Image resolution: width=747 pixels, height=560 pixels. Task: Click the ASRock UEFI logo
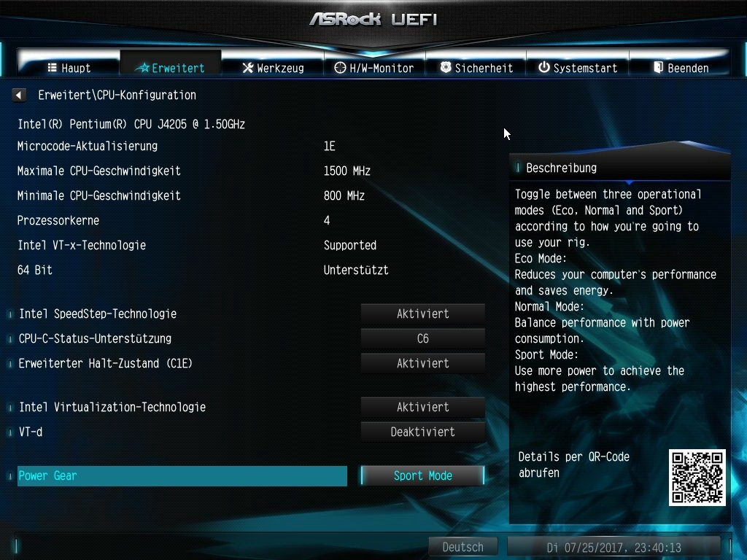click(373, 19)
